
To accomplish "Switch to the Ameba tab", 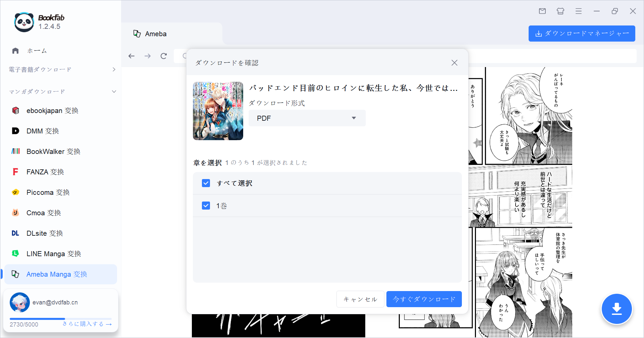I will click(x=172, y=34).
